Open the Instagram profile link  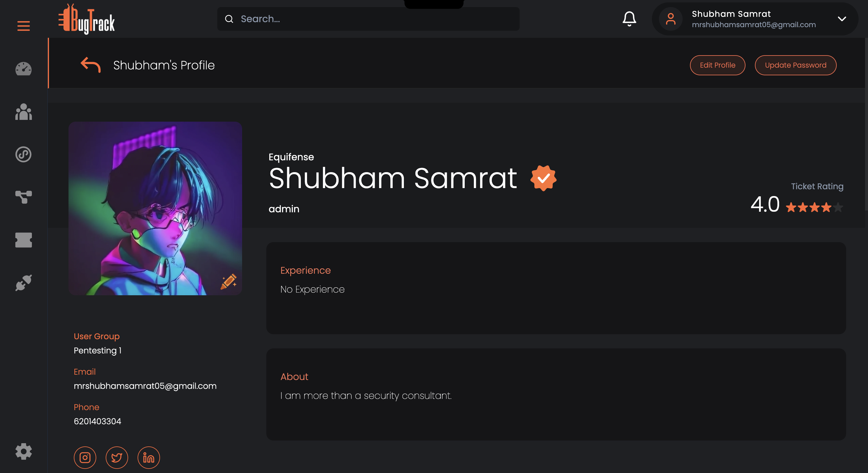point(85,458)
